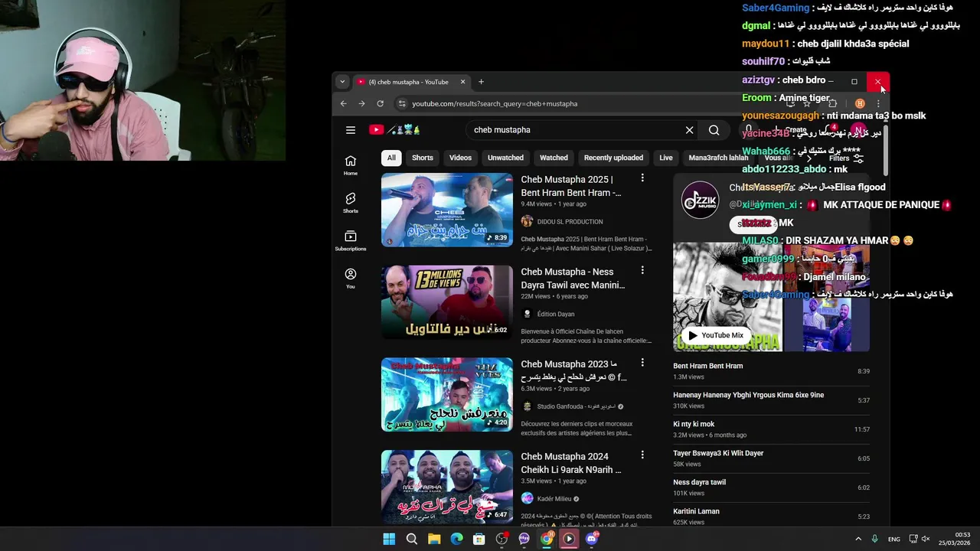Open options for Cheikh Li 9arak video
The image size is (980, 551).
[642, 455]
